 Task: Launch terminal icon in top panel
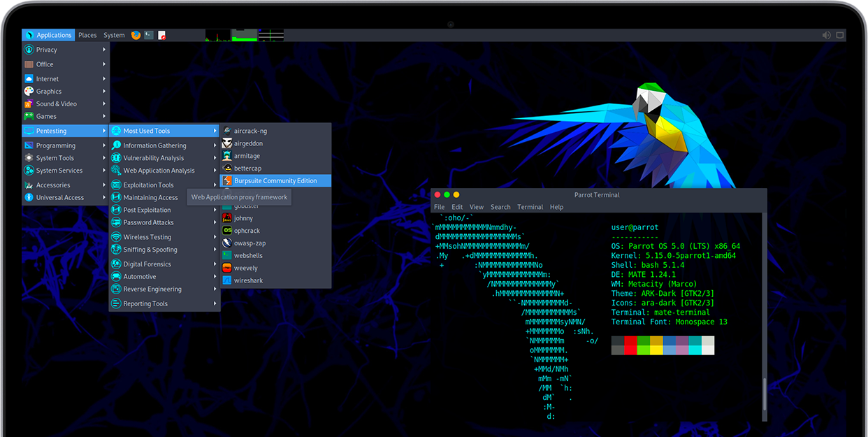pos(149,35)
